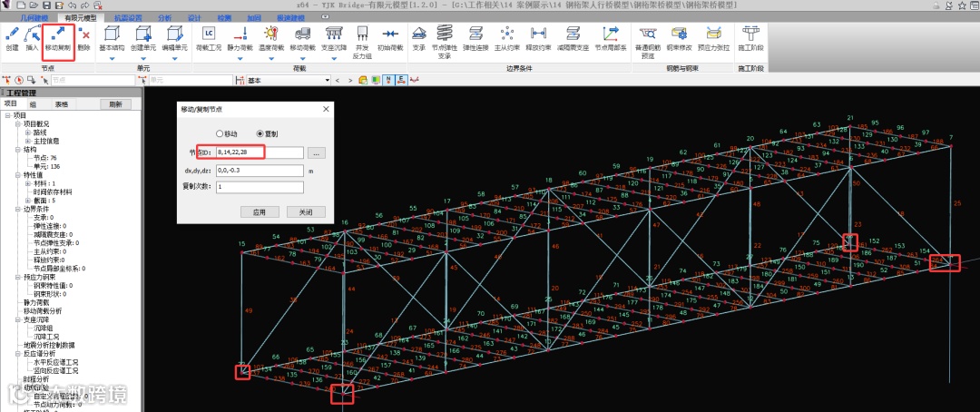Select the 温度荷载 tool
Screen dimensions: 980x412
click(x=270, y=37)
